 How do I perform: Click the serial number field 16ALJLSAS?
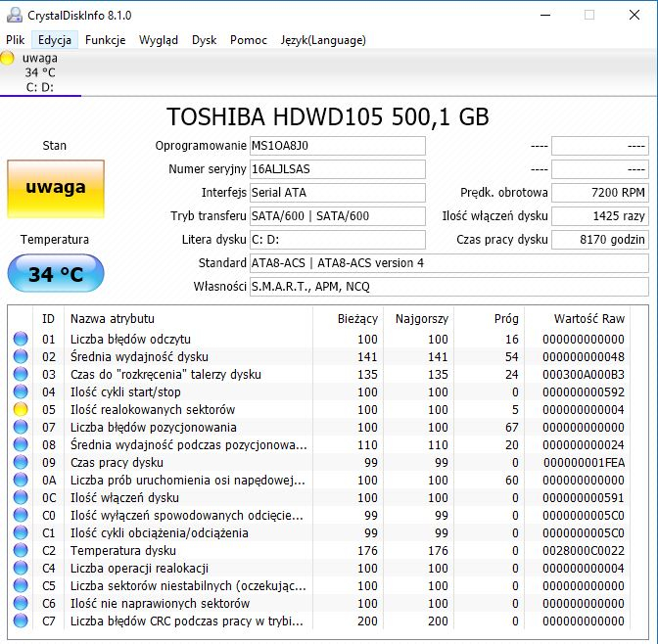[x=338, y=169]
